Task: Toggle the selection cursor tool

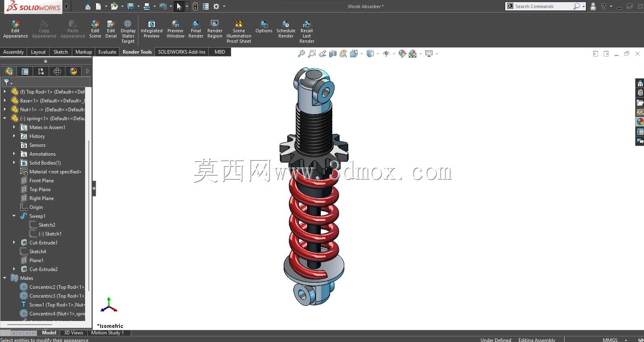Action: [x=179, y=6]
